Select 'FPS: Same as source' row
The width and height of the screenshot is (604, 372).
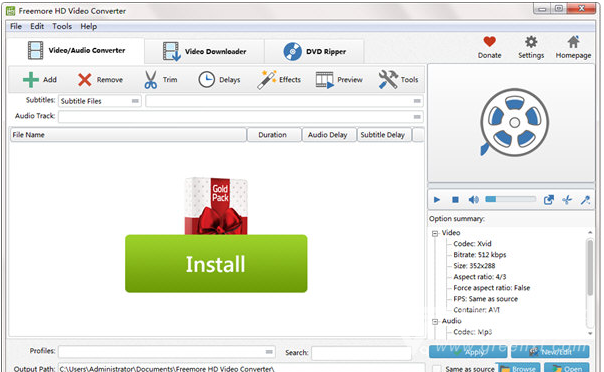click(x=485, y=299)
